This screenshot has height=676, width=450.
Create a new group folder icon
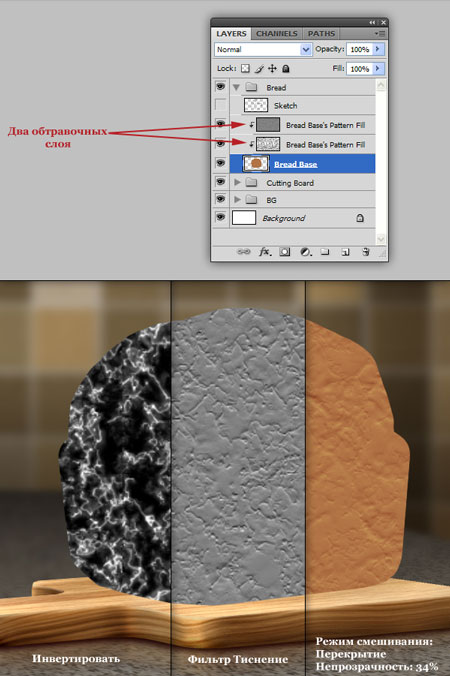point(325,252)
